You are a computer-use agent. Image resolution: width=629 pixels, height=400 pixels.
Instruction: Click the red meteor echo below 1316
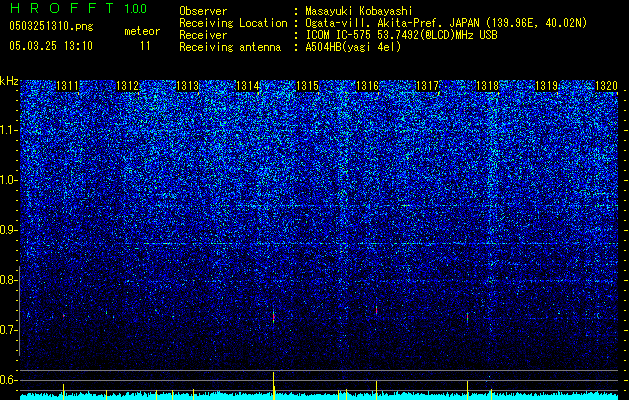pos(376,310)
